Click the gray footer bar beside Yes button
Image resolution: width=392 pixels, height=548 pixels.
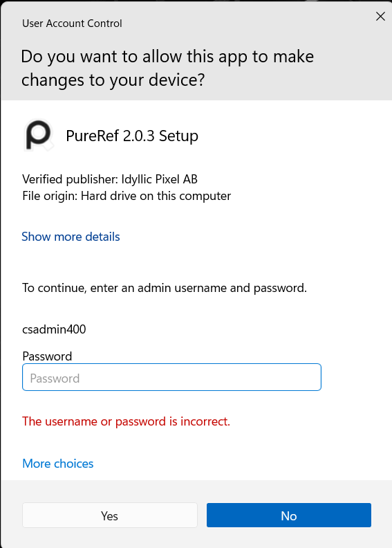11,515
